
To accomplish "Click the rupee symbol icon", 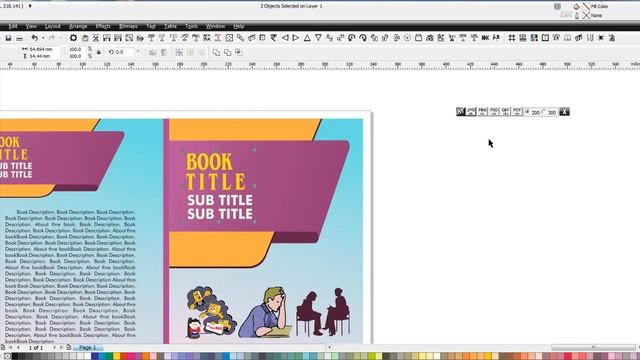I will click(273, 38).
